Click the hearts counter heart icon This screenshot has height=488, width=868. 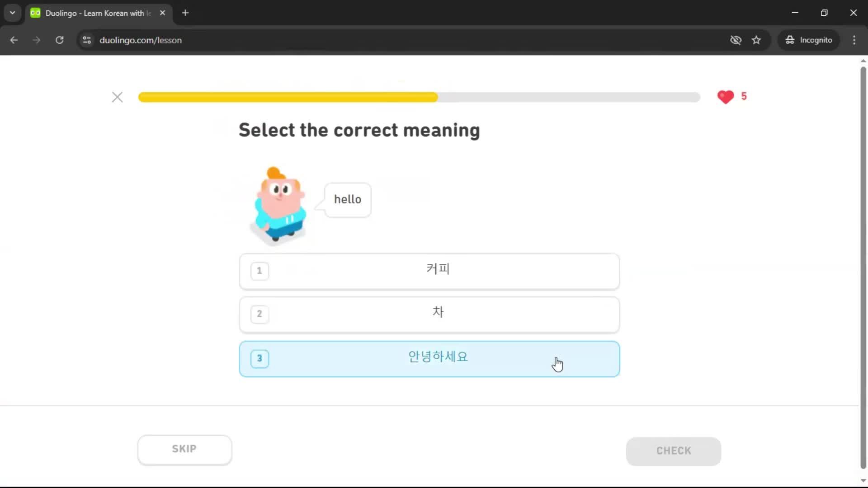click(726, 97)
